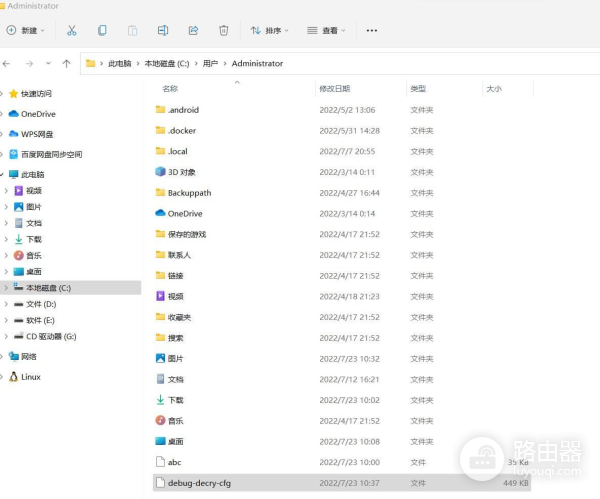Select the Backuppath folder icon

[160, 192]
